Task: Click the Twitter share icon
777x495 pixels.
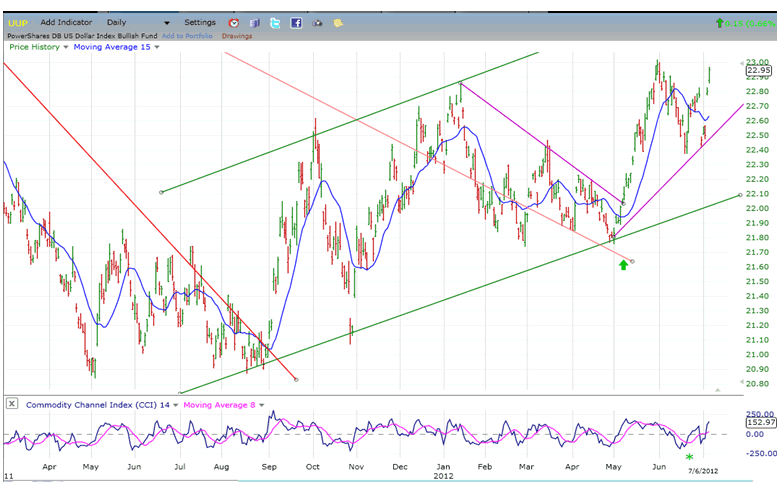Action: (275, 22)
